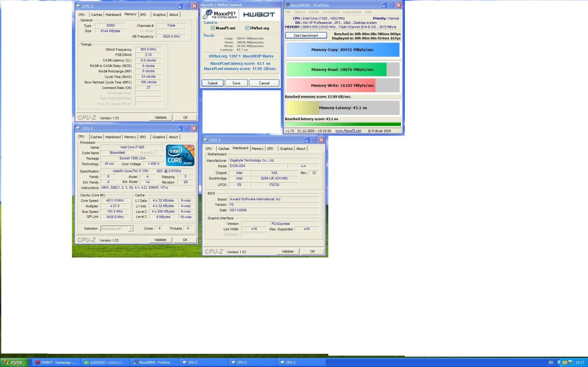Click Validate in CPU-Z processor window

[x=160, y=240]
